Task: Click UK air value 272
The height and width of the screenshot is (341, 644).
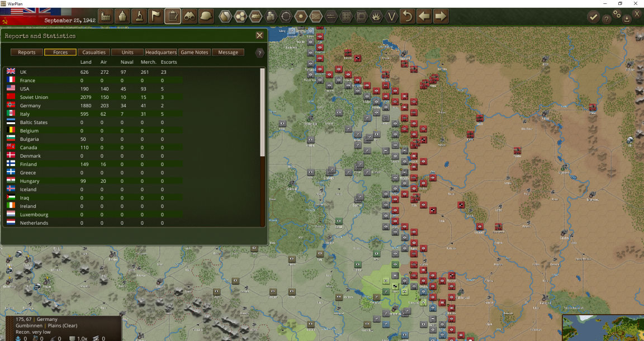Action: click(105, 72)
